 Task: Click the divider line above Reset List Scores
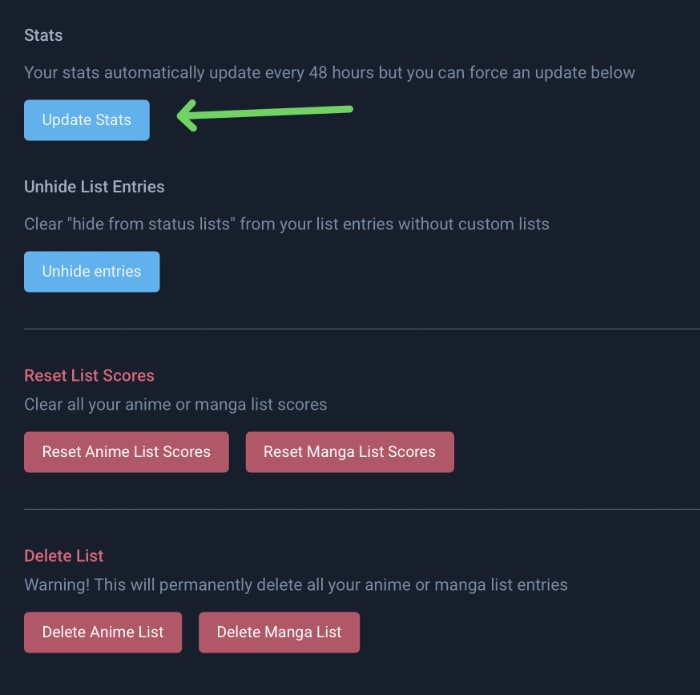[x=360, y=328]
